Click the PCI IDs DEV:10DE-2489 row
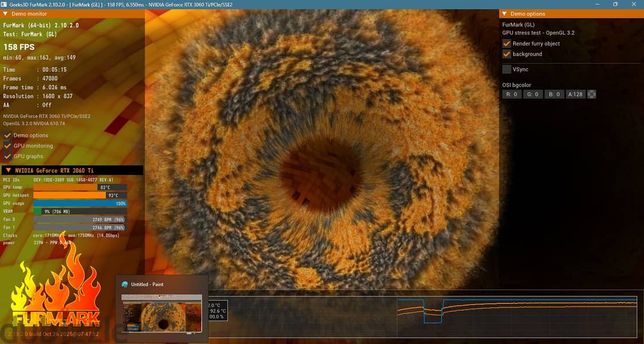This screenshot has height=344, width=644. pyautogui.click(x=59, y=179)
